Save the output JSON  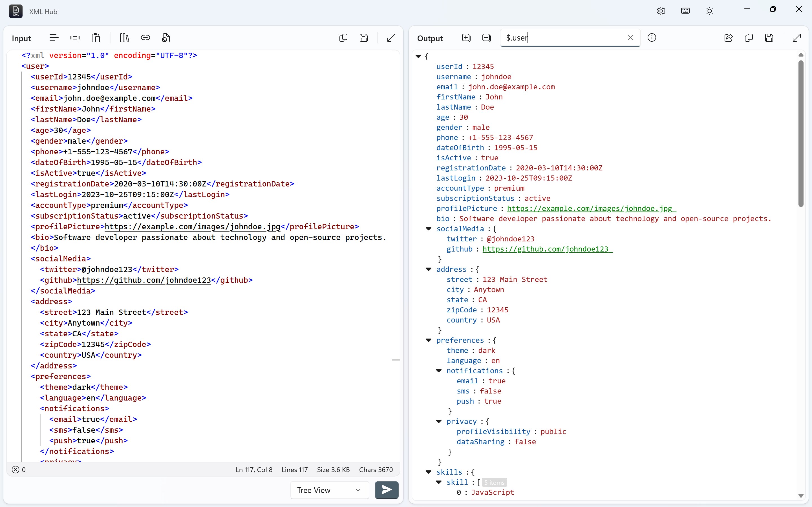(x=769, y=37)
